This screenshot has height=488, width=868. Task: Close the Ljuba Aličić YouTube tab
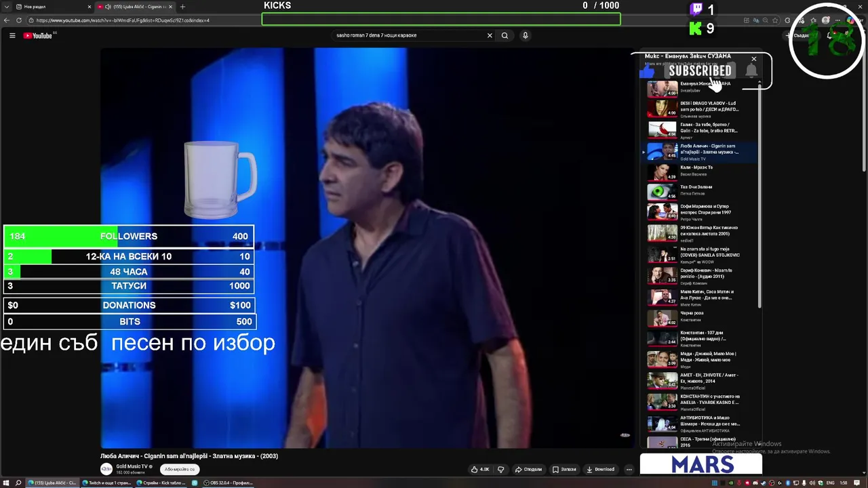pyautogui.click(x=171, y=7)
